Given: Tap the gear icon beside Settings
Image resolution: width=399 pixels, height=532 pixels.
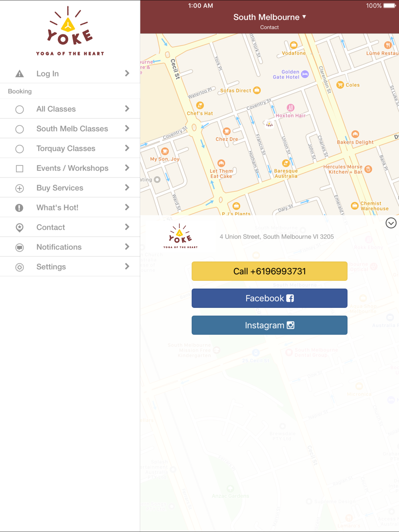Looking at the screenshot, I should tap(20, 267).
